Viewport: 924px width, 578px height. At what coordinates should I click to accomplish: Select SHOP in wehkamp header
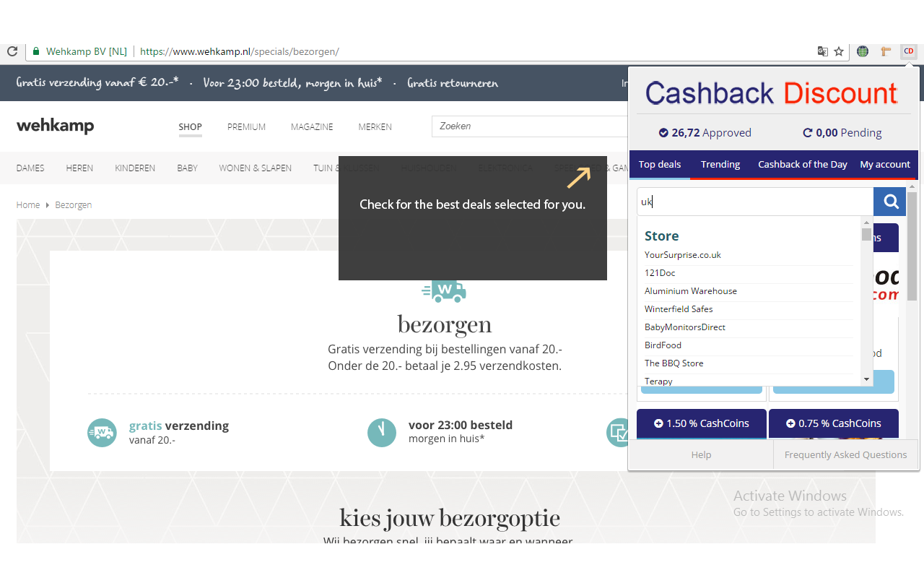click(x=191, y=126)
